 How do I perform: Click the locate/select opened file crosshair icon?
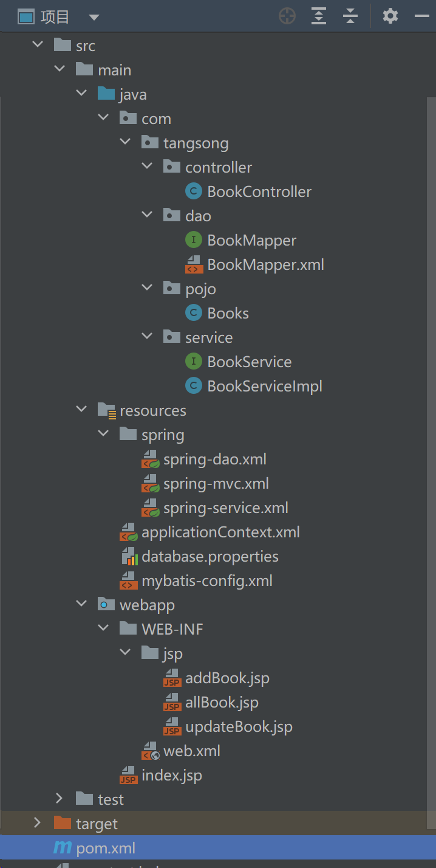point(287,16)
